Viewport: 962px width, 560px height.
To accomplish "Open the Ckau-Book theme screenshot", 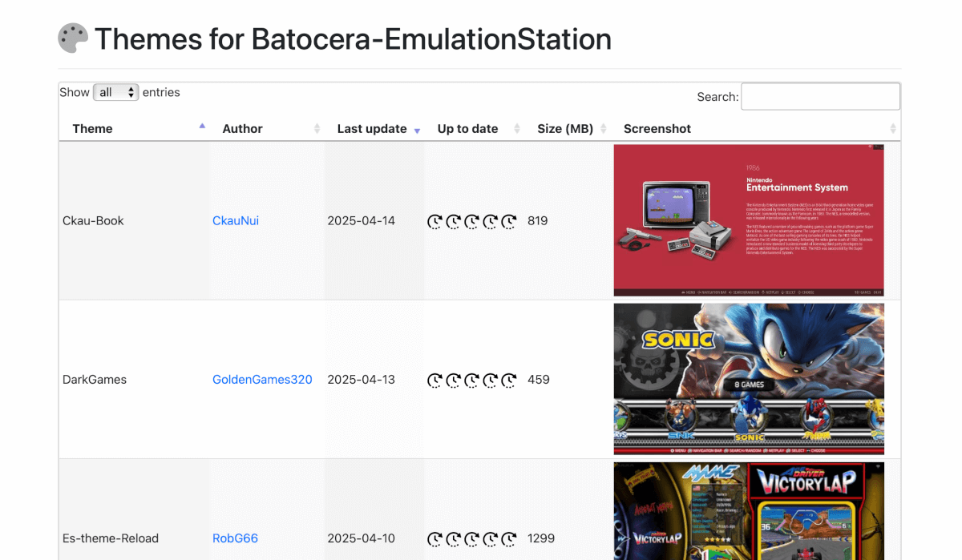I will point(749,220).
